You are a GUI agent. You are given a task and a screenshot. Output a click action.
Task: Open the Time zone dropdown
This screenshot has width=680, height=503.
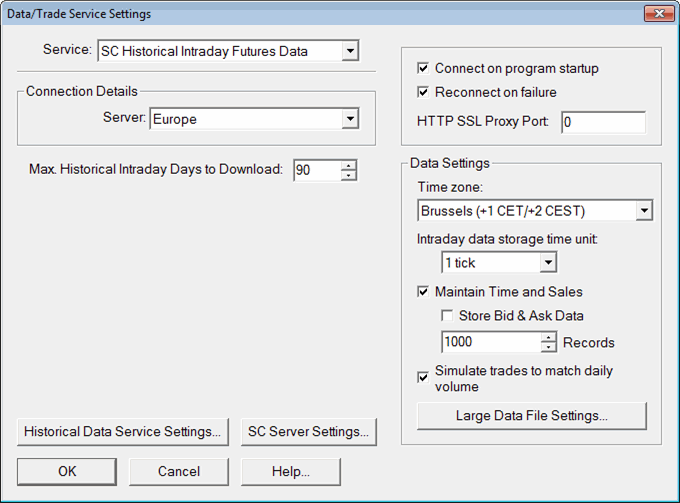click(x=644, y=211)
